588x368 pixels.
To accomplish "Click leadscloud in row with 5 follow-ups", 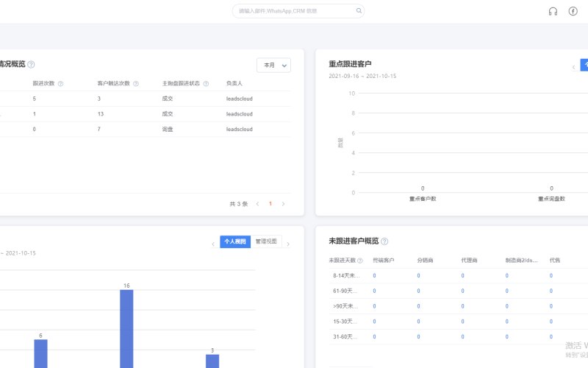I will pos(240,99).
